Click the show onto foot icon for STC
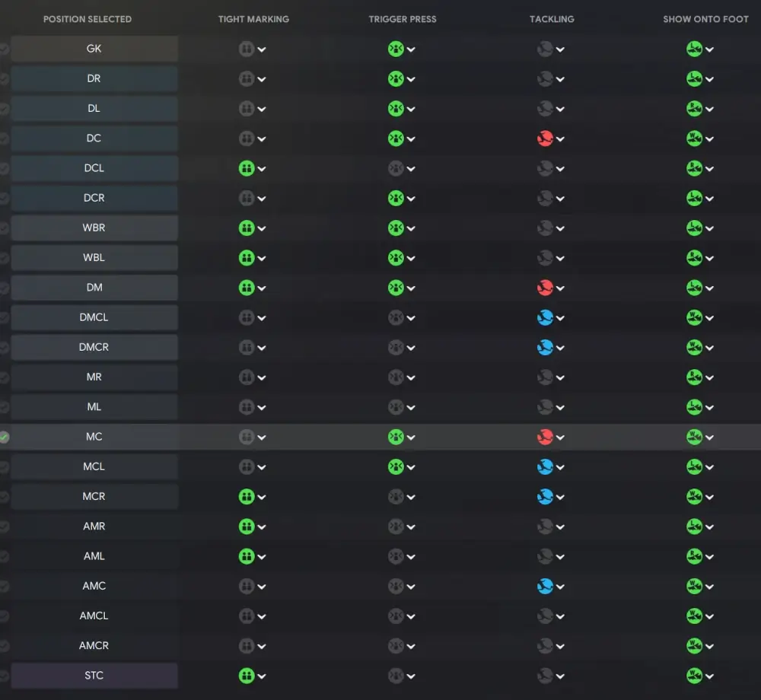This screenshot has height=700, width=761. 694,675
